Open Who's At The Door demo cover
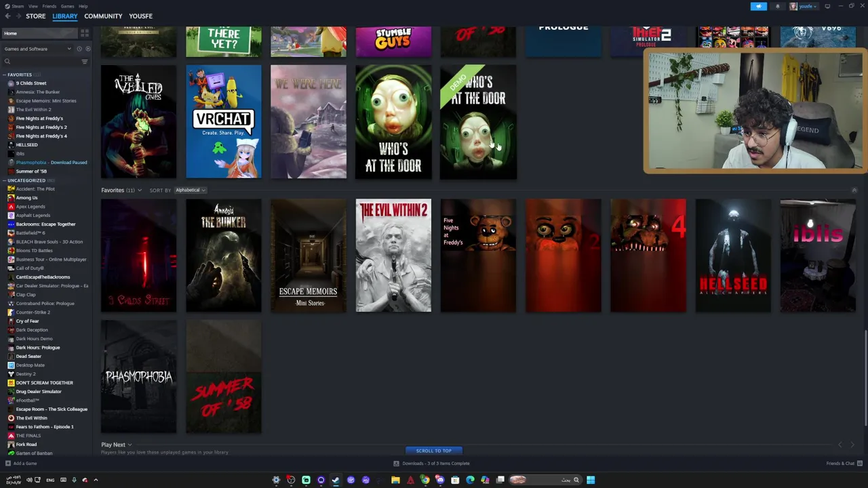 (478, 122)
